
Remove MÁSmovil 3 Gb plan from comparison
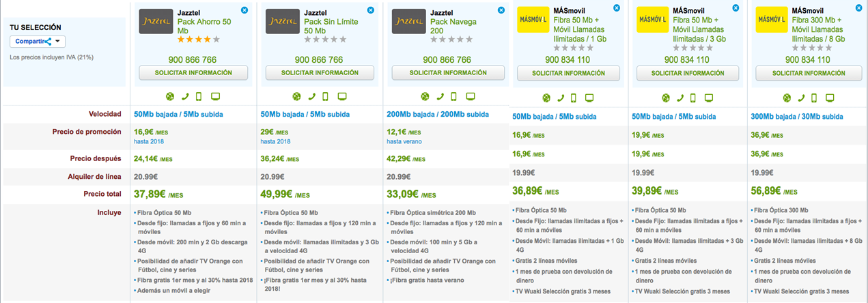736,8
